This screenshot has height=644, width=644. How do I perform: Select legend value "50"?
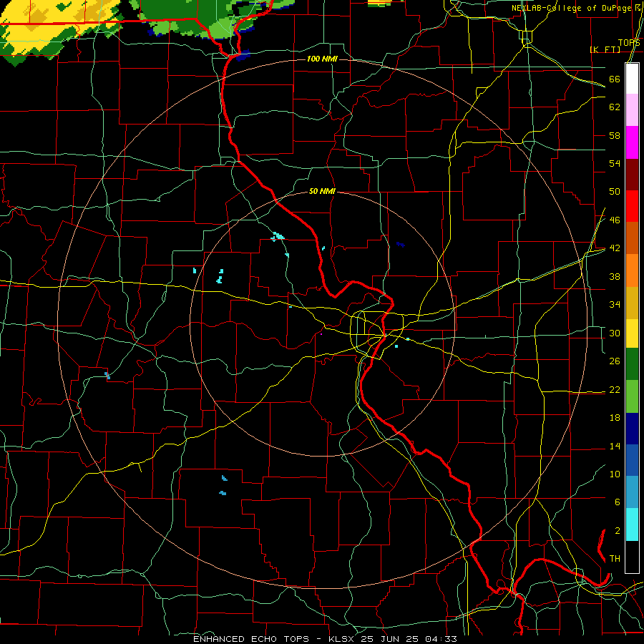(x=615, y=191)
